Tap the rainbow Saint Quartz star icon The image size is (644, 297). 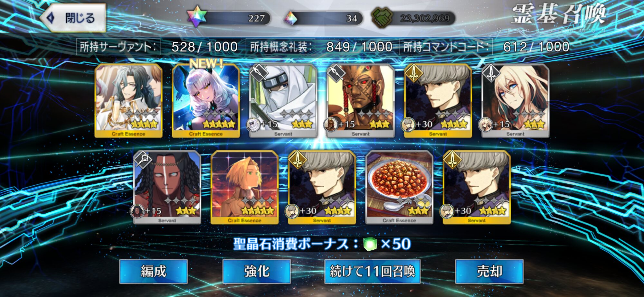click(x=197, y=16)
